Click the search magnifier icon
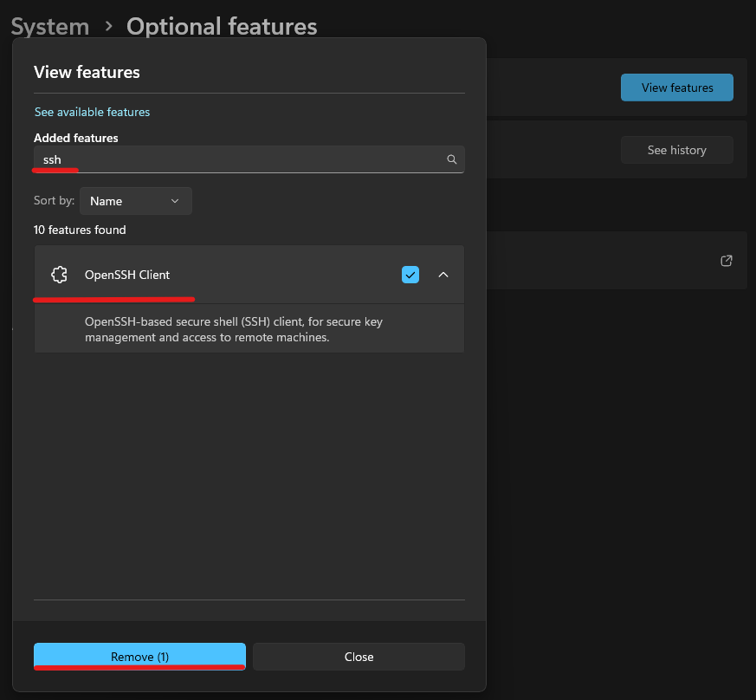Screen dimensions: 756x700 [451, 159]
